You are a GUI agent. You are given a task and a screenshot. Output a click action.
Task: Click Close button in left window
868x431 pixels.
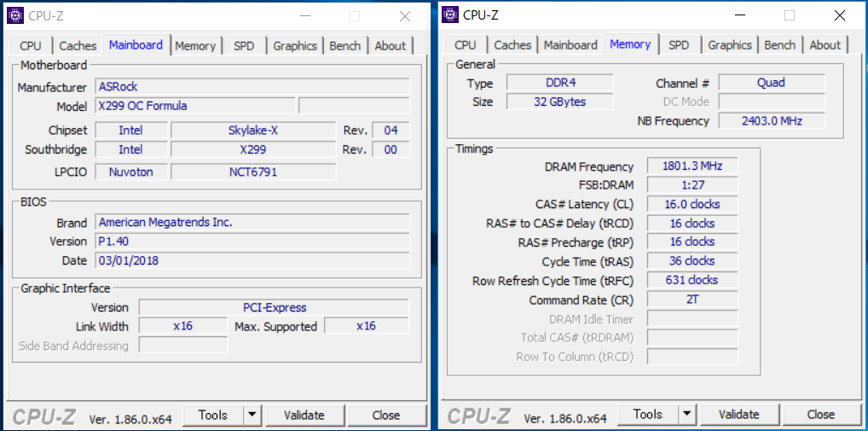point(386,415)
